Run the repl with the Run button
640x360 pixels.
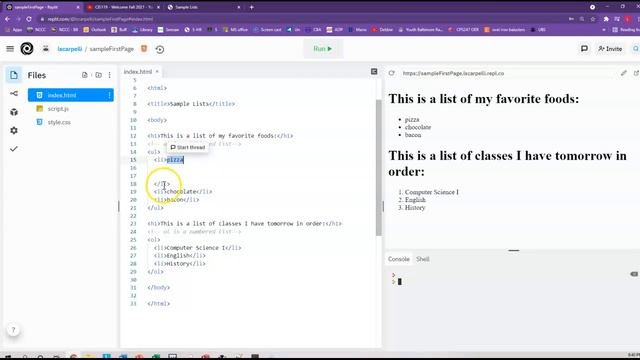[323, 49]
